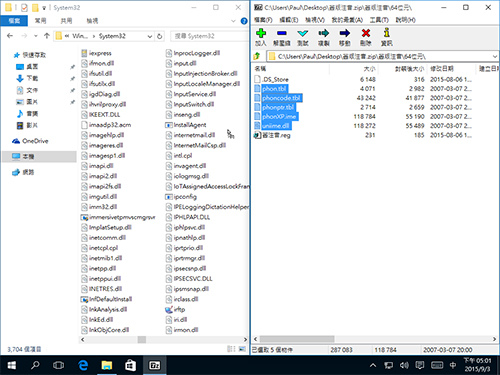The image size is (500, 375).
Task: Select the .DS_Store file in 7-Zip
Action: (275, 79)
